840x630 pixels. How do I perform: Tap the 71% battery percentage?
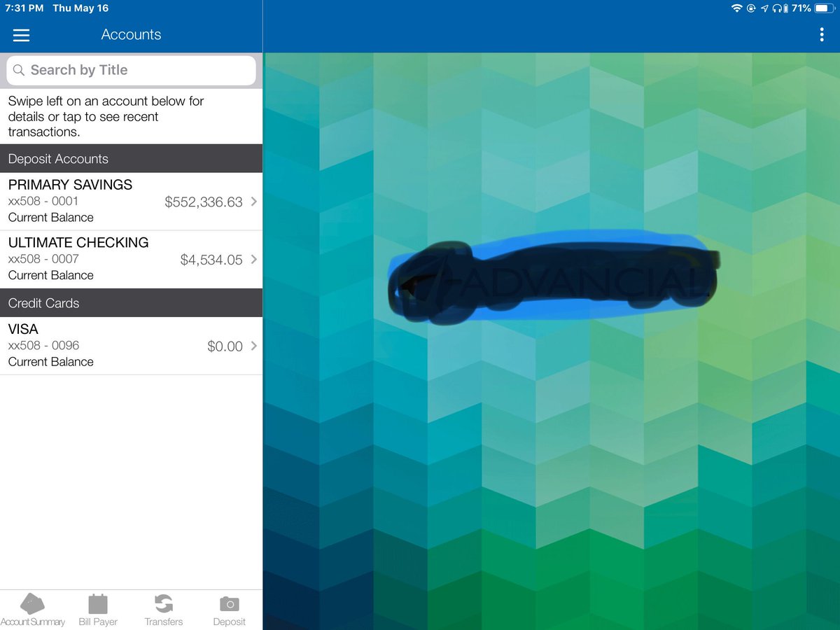pos(801,8)
